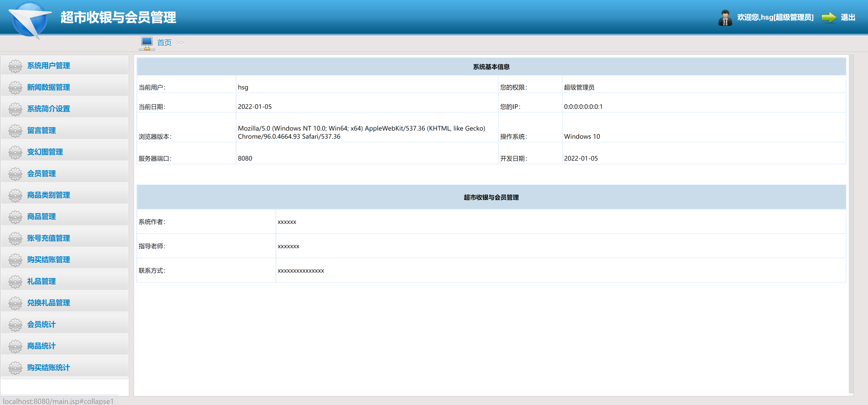Open the 变幻图管理 sidebar menu
Image resolution: width=868 pixels, height=405 pixels.
click(45, 152)
